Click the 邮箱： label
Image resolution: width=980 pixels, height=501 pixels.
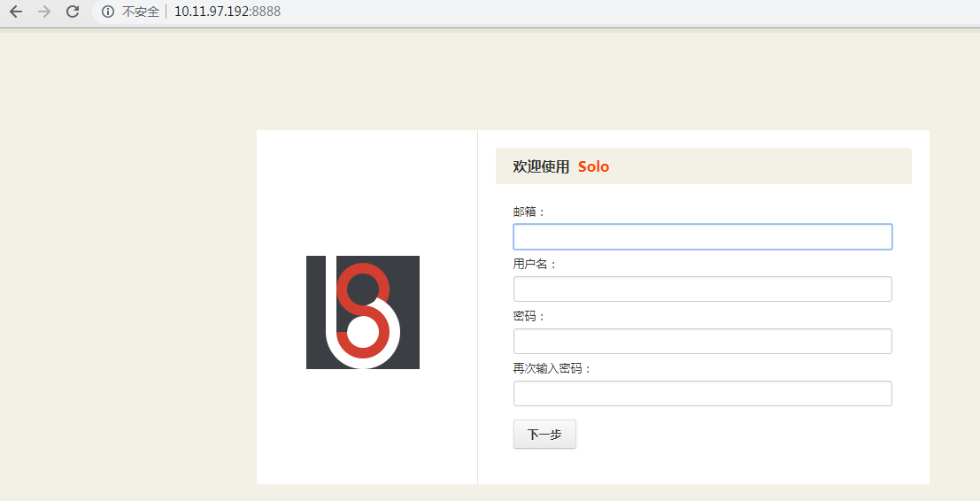tap(529, 212)
